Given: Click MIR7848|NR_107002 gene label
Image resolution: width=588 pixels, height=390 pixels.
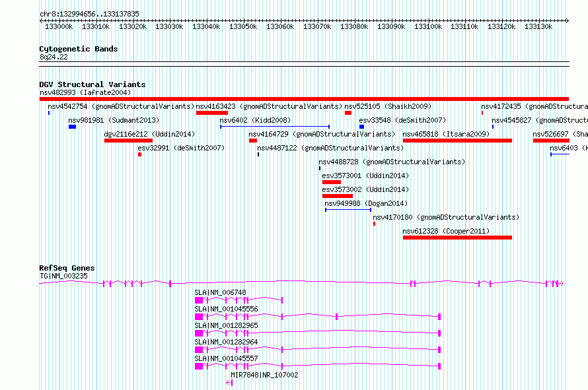Looking at the screenshot, I should point(264,375).
